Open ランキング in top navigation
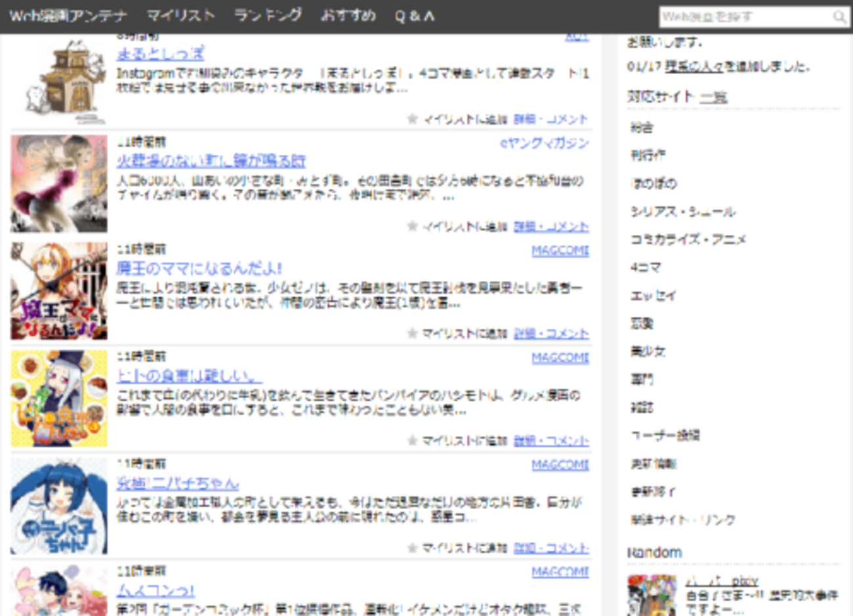Image resolution: width=853 pixels, height=616 pixels. [x=268, y=15]
